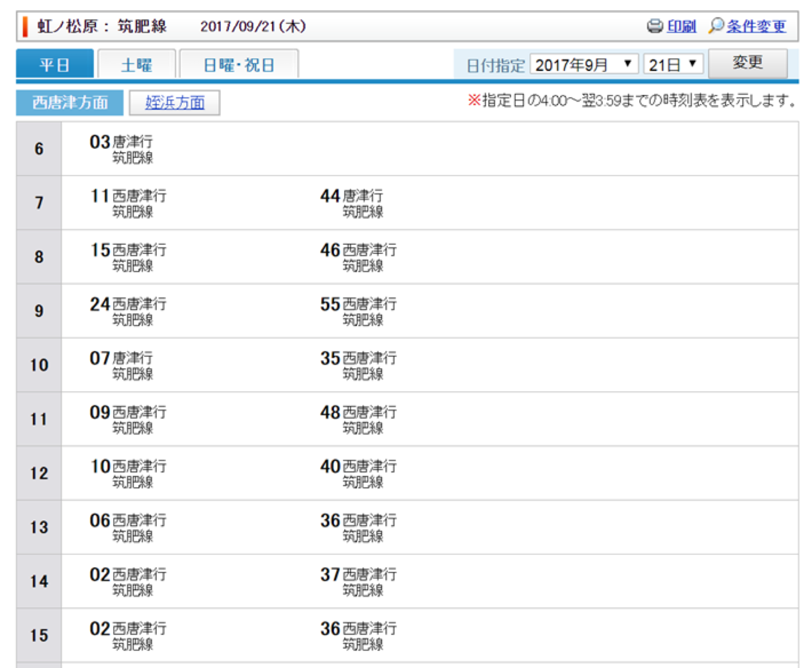This screenshot has width=812, height=668.
Task: Click the 9:55 西唐津行 departure
Action: pyautogui.click(x=358, y=311)
